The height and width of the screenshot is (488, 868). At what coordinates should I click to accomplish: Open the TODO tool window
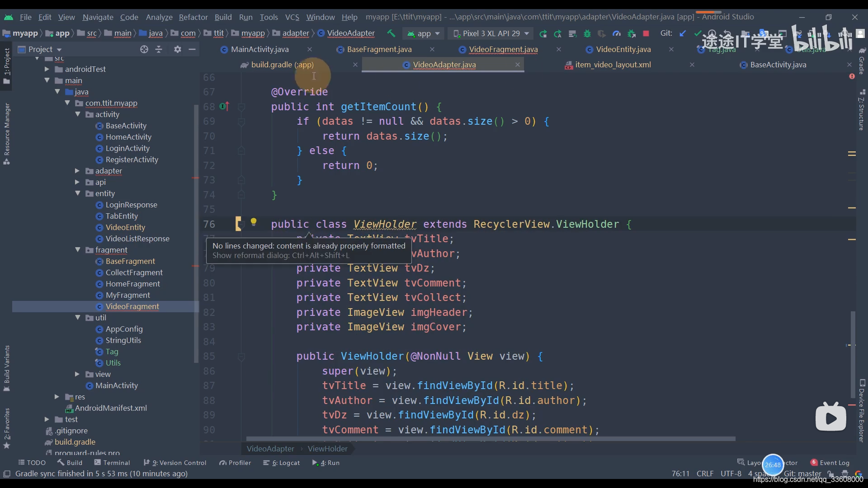(x=32, y=463)
